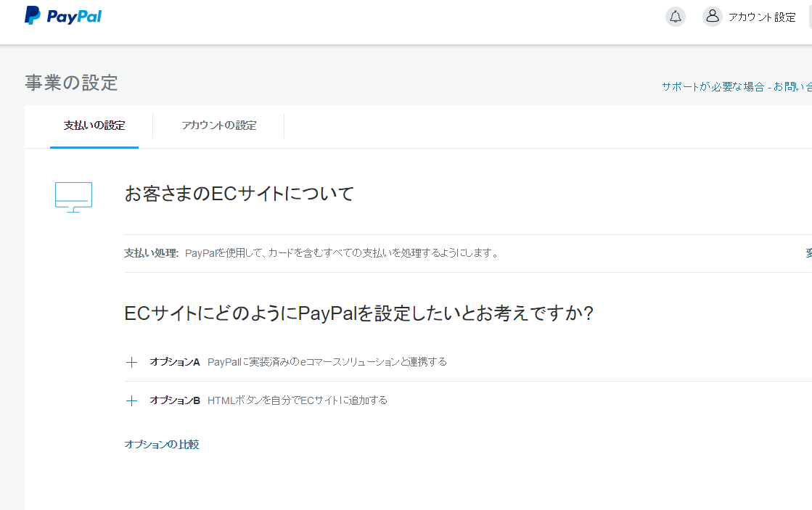Open the notifications bell
812x510 pixels.
coord(676,17)
